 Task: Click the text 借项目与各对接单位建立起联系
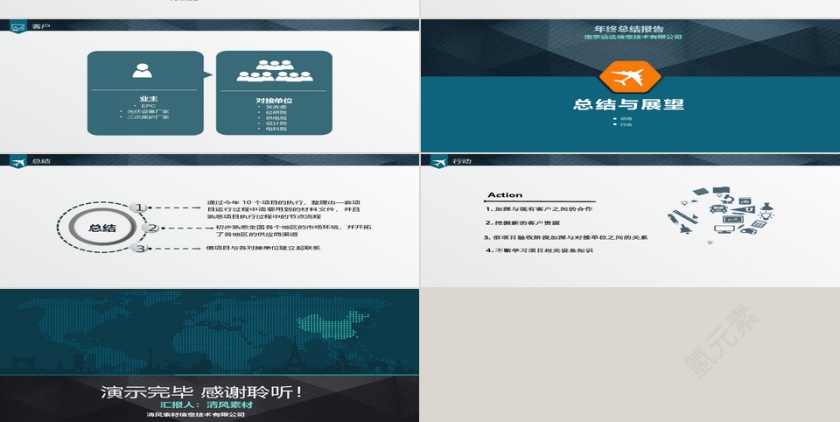263,248
